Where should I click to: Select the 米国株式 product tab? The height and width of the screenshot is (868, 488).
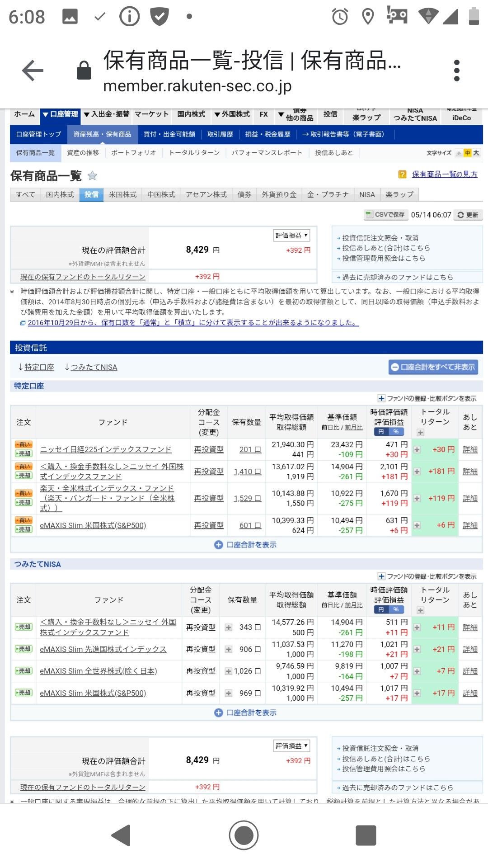pyautogui.click(x=122, y=194)
